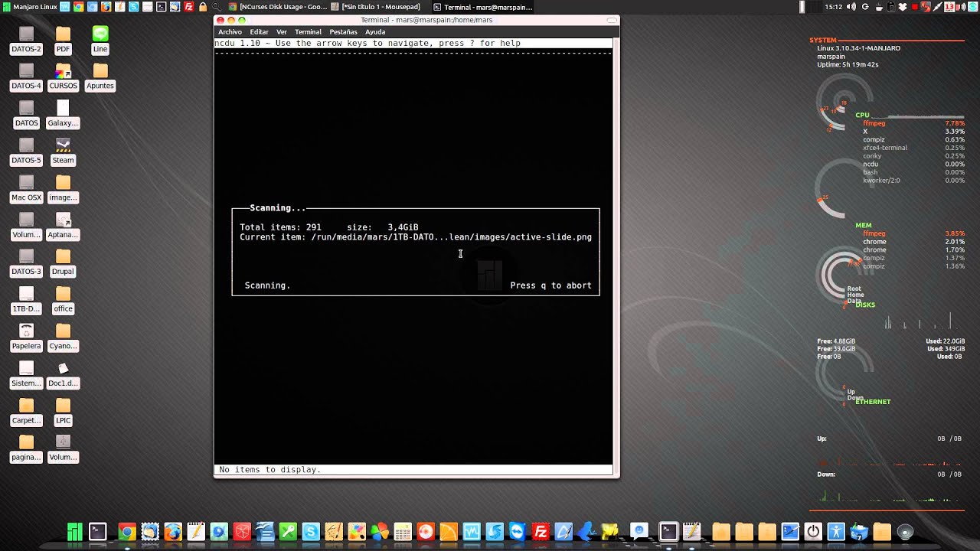Open the volume speaker icon in system tray
This screenshot has width=980, height=551.
[x=853, y=7]
